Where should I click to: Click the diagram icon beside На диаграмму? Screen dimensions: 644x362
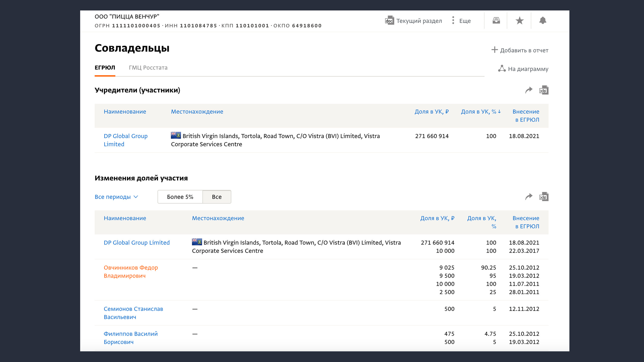[502, 68]
